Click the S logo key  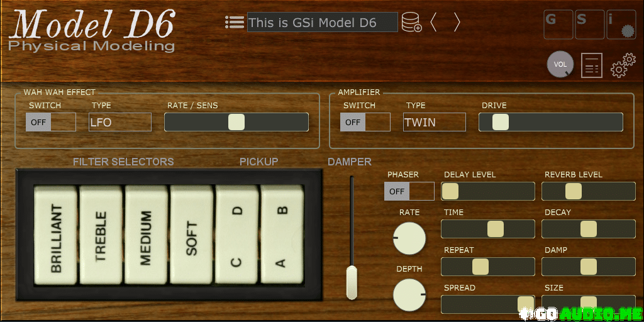589,25
